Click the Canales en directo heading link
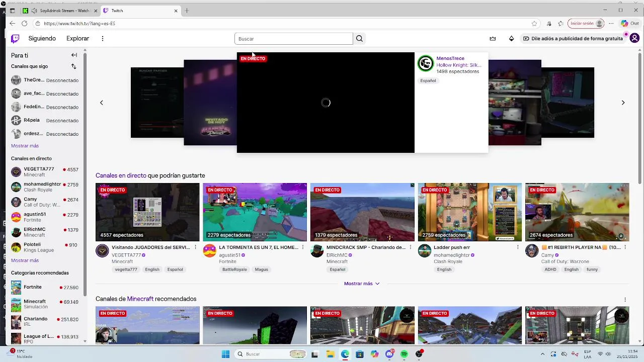This screenshot has height=362, width=644. tap(121, 175)
